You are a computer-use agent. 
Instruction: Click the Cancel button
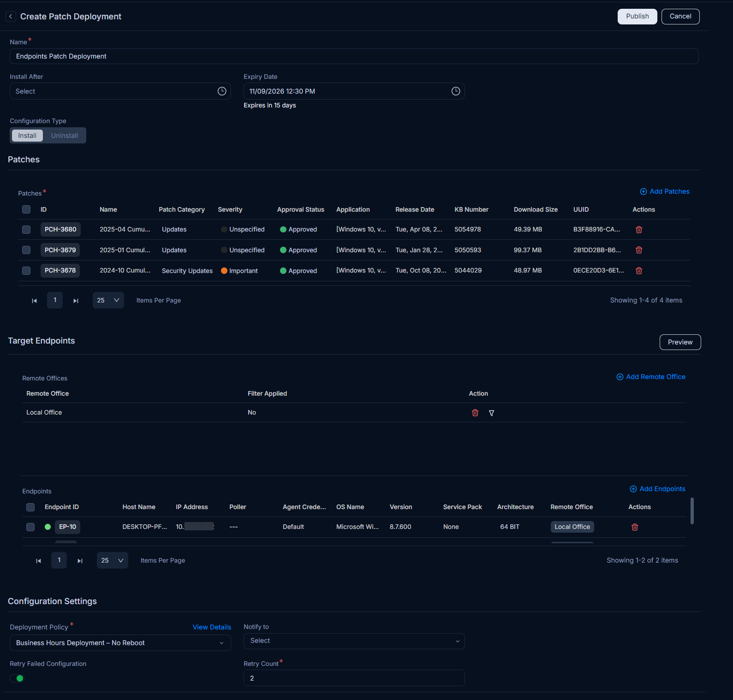[x=680, y=16]
